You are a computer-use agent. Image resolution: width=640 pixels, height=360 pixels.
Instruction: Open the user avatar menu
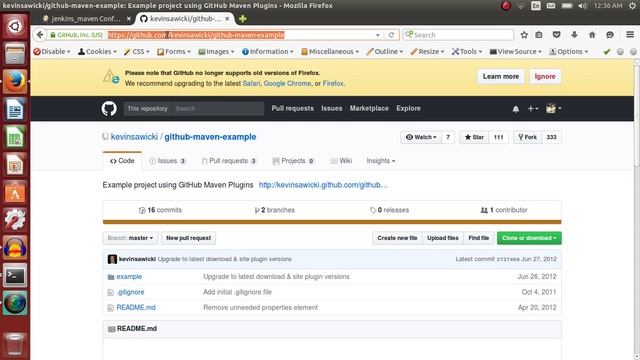553,109
